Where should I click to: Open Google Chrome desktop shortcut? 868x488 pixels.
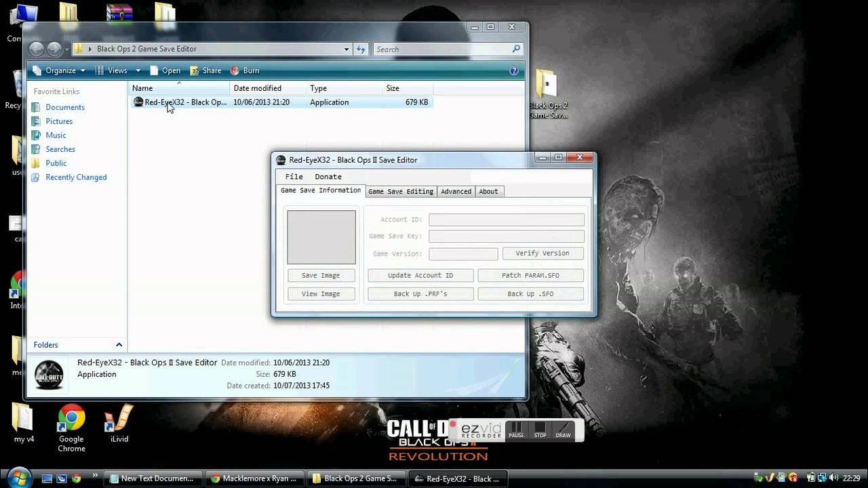pyautogui.click(x=71, y=428)
